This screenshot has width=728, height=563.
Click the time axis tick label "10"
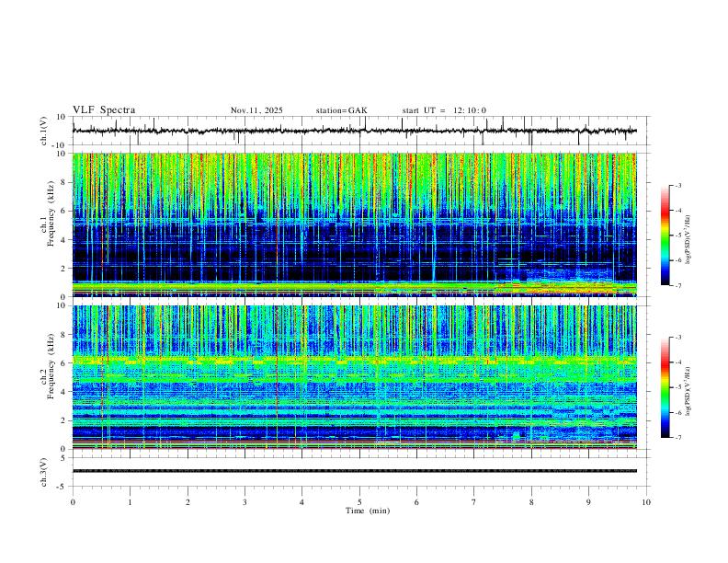646,502
